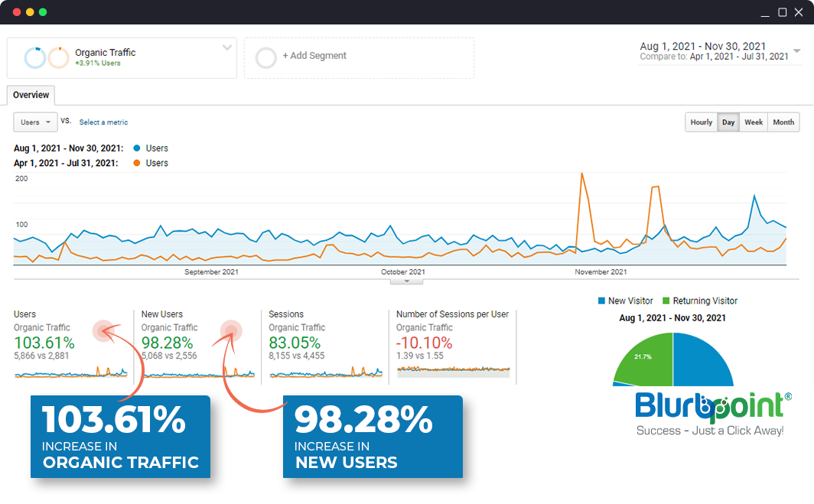This screenshot has width=814, height=504.
Task: Click the red highlight marker beside Users
Action: 103,330
